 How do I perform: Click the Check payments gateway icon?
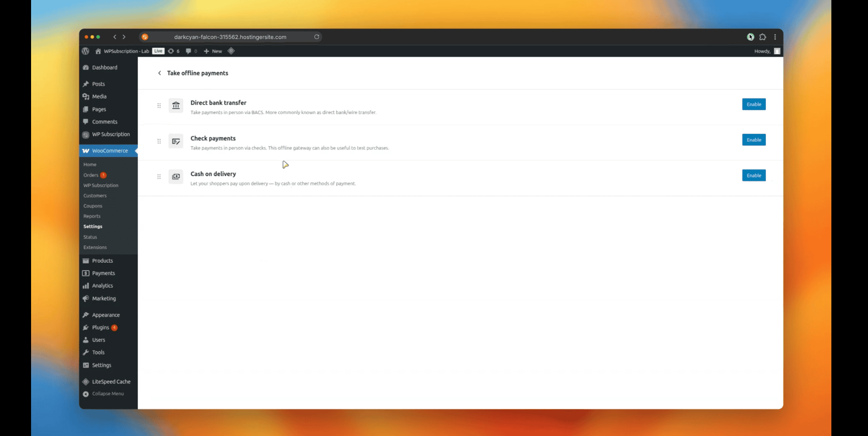tap(176, 141)
